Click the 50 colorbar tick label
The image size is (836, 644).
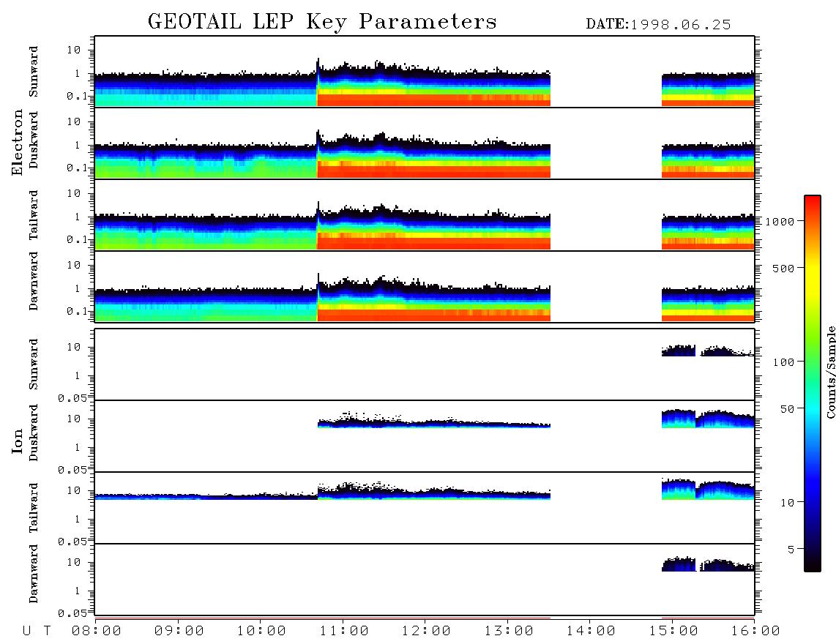tap(787, 409)
